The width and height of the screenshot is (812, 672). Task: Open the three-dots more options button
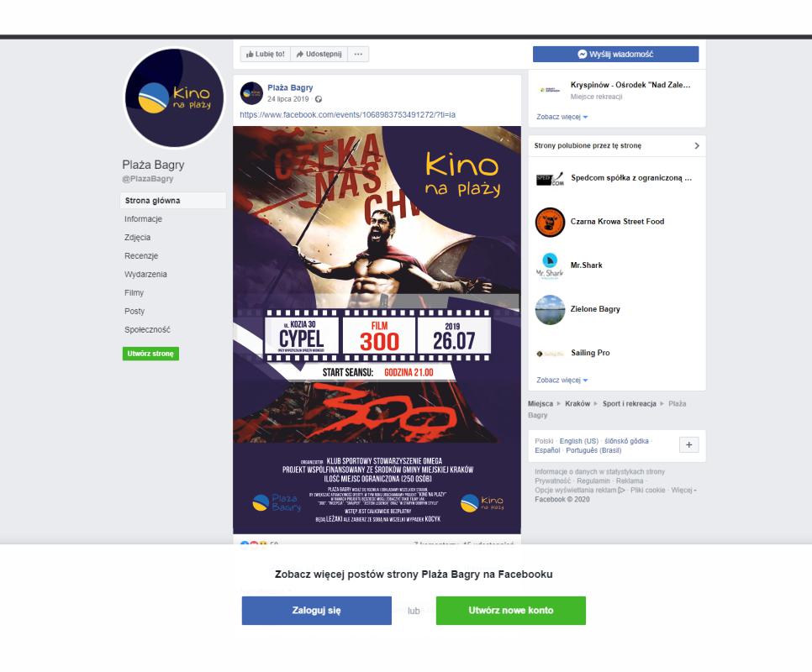pyautogui.click(x=358, y=54)
